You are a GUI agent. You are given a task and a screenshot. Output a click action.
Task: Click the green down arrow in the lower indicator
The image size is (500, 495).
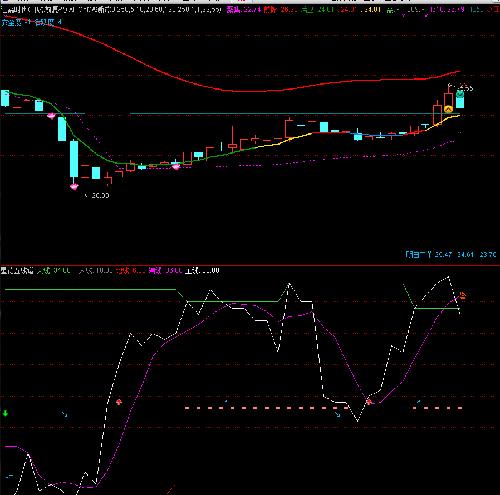pyautogui.click(x=5, y=414)
